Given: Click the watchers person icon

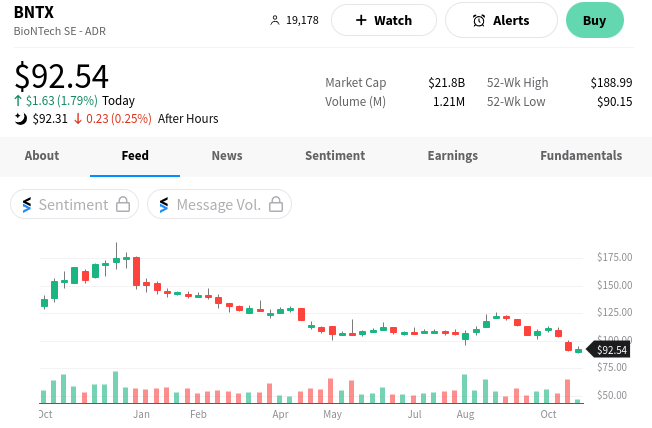Looking at the screenshot, I should click(276, 20).
